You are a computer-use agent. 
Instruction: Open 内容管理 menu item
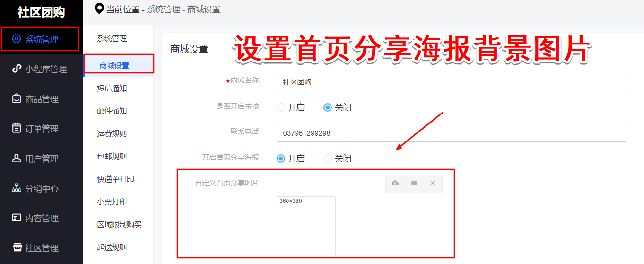[41, 218]
